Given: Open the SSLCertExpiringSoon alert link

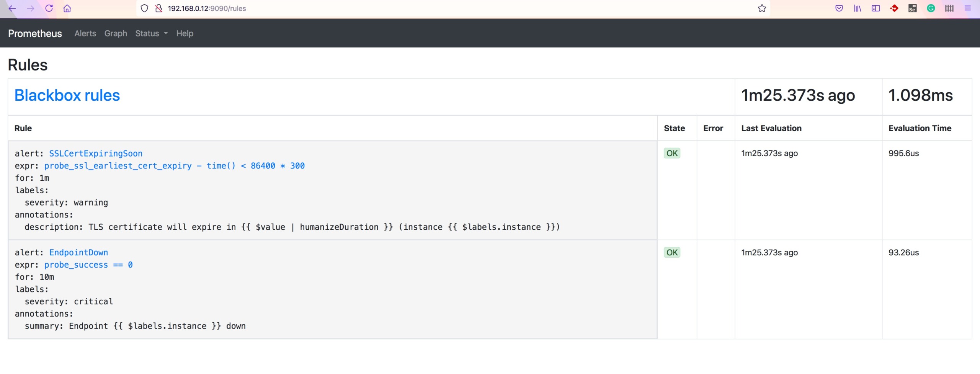Looking at the screenshot, I should pyautogui.click(x=96, y=154).
